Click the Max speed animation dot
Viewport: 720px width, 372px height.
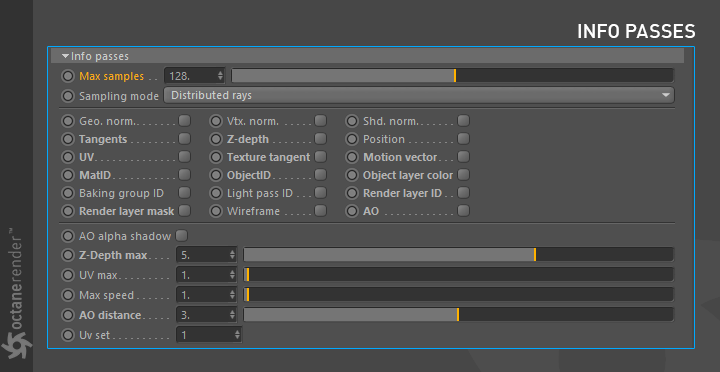coord(68,295)
